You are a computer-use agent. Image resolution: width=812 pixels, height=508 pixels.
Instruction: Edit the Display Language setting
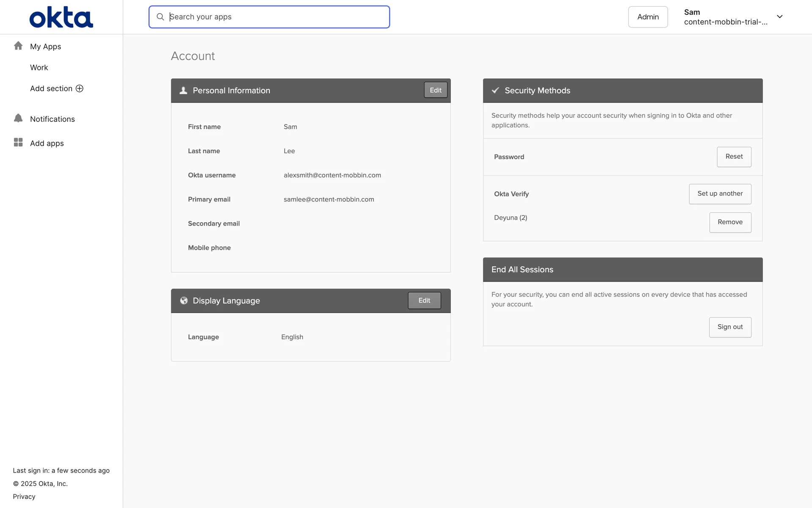point(424,301)
